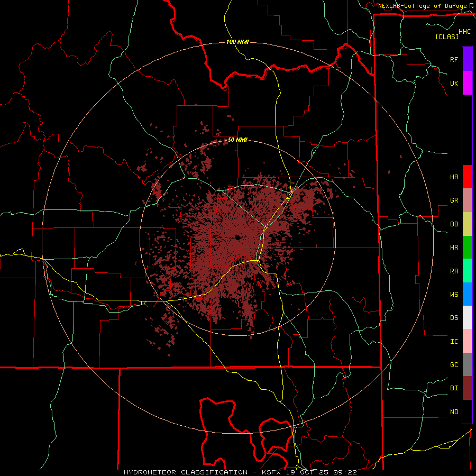Click the IC pink legend swatch
Screen dimensions: 476x476
467,341
